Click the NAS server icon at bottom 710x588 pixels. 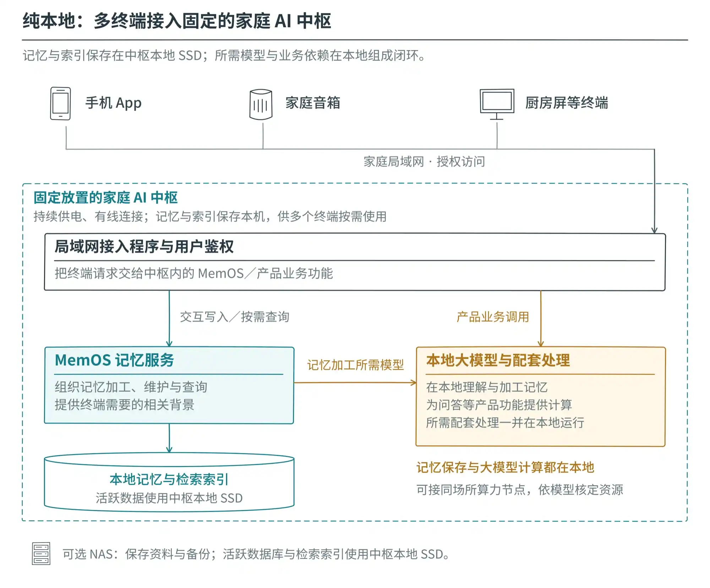[x=41, y=553]
